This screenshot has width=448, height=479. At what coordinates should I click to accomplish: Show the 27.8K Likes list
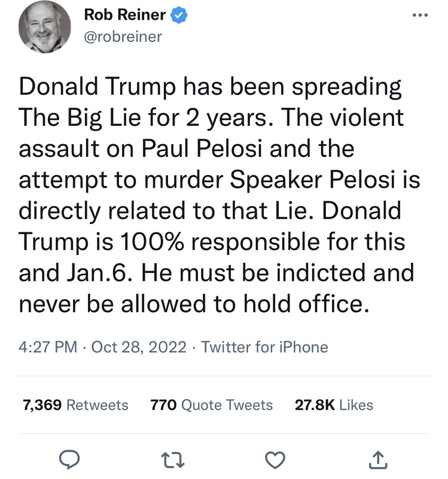(x=334, y=405)
